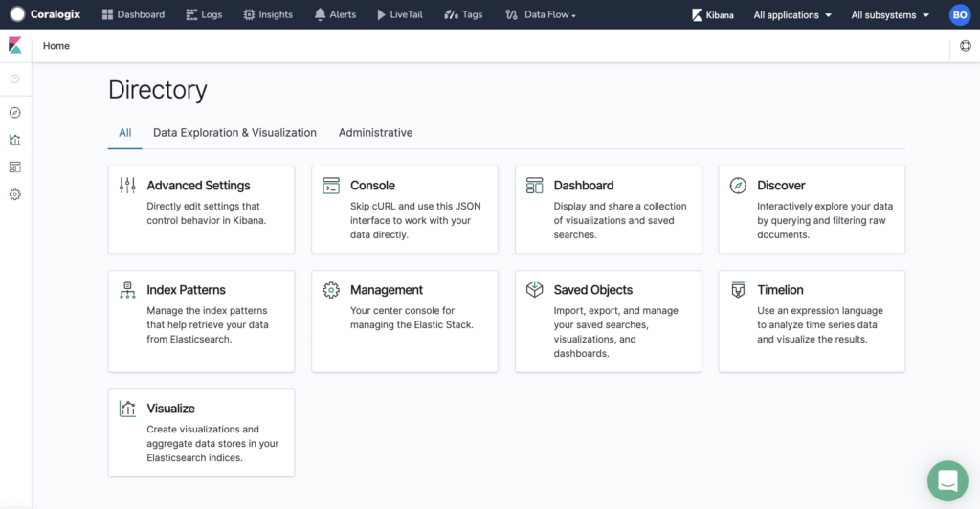Click the Kibana logo icon

(x=15, y=45)
